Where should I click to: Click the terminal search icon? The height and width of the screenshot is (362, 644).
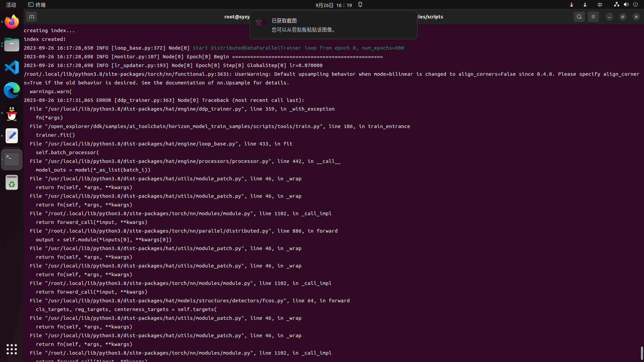point(579,17)
